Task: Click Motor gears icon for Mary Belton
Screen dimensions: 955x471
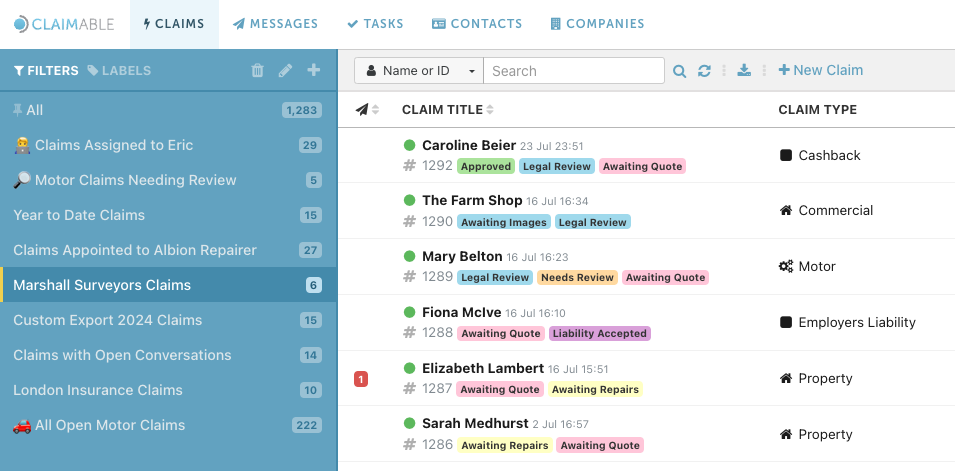Action: coord(786,266)
